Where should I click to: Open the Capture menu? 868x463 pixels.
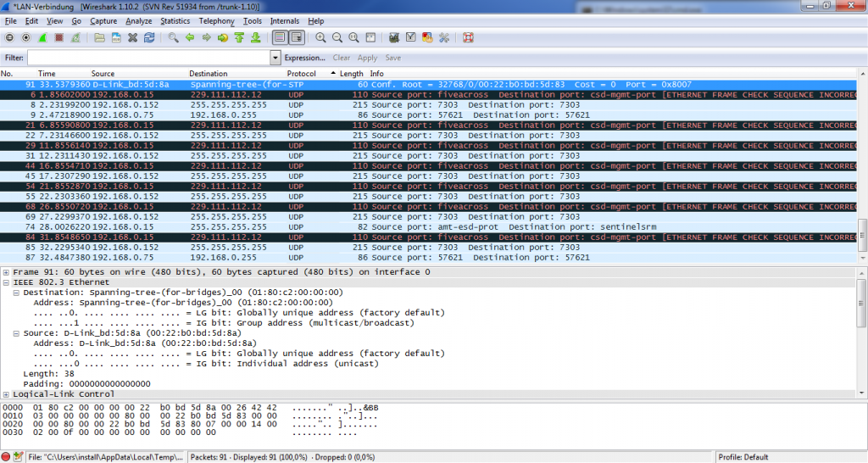pos(103,21)
